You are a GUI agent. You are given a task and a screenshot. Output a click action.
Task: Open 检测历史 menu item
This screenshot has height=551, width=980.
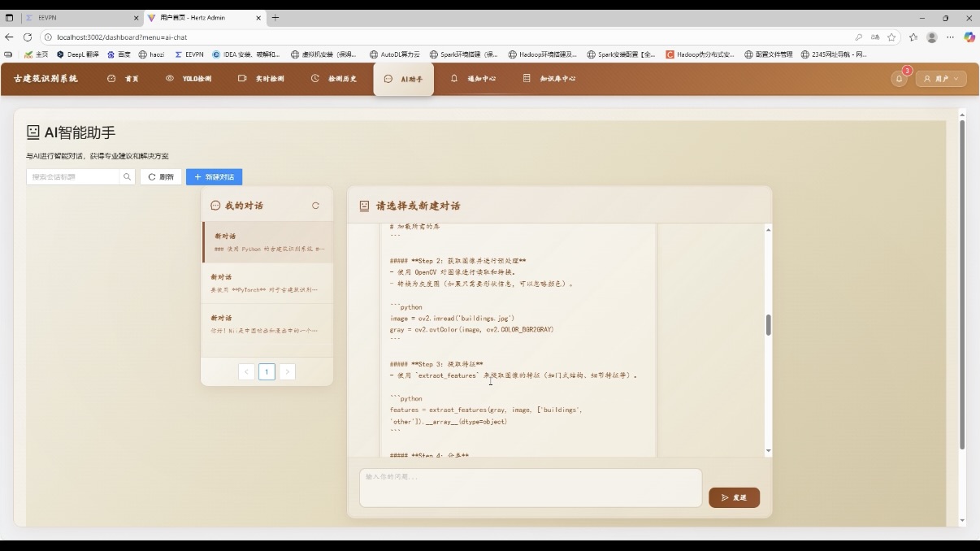(333, 79)
